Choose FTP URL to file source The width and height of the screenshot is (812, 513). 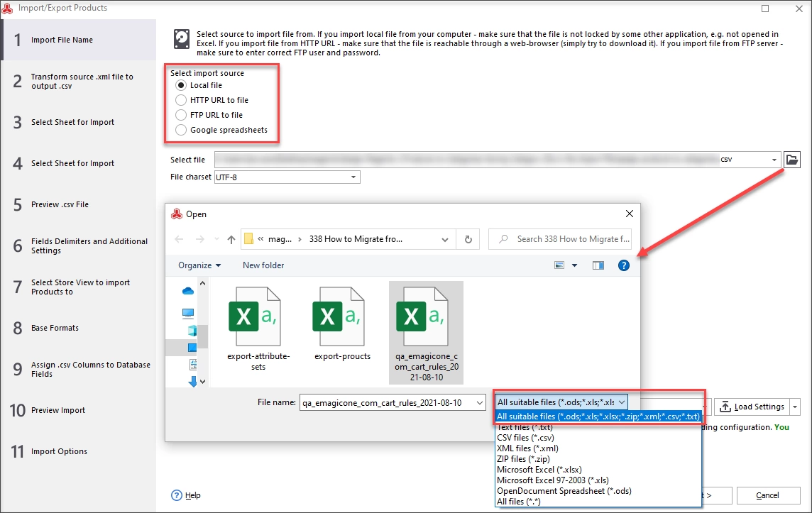(181, 115)
